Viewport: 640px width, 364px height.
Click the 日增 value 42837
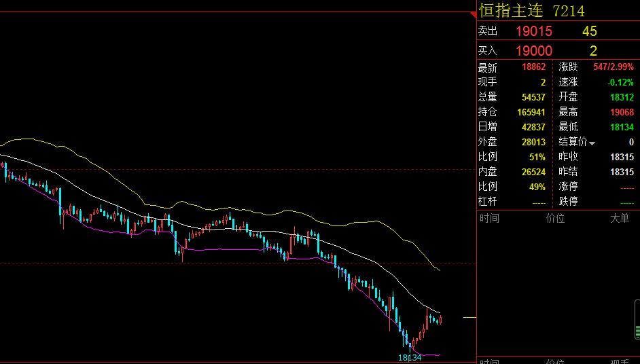tap(533, 127)
